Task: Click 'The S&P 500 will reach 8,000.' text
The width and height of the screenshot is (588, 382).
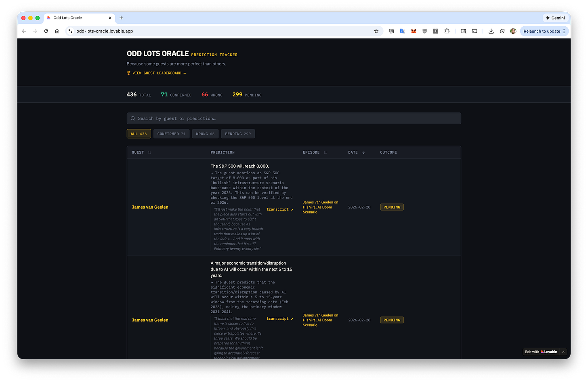Action: [239, 166]
